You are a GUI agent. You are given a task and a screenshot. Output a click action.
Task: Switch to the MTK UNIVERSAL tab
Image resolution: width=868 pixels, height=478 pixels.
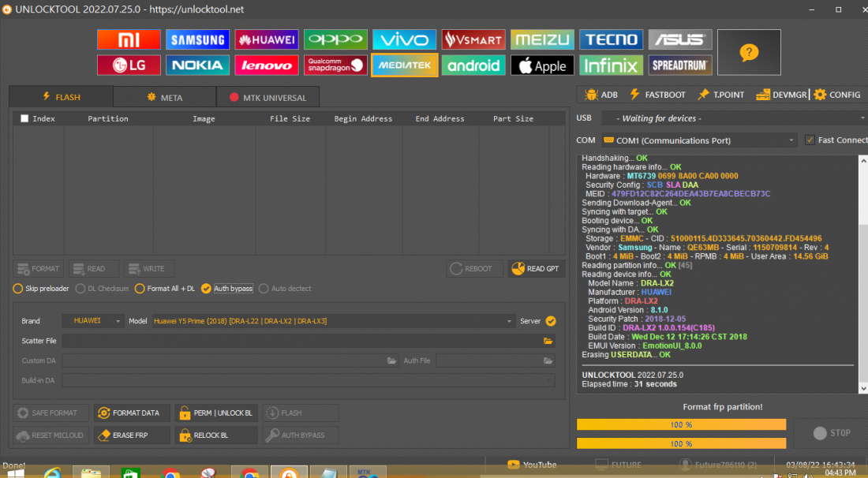click(268, 97)
